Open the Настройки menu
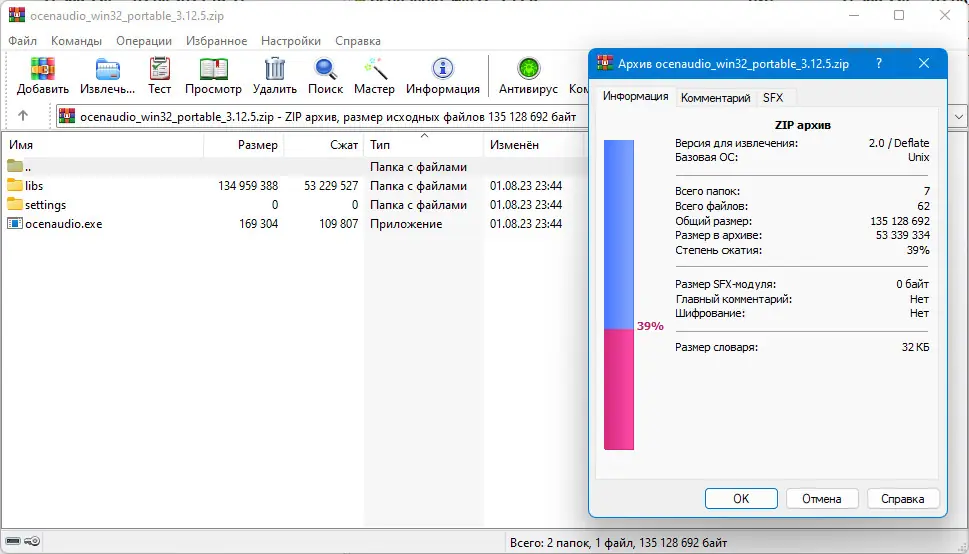The height and width of the screenshot is (554, 969). click(291, 41)
